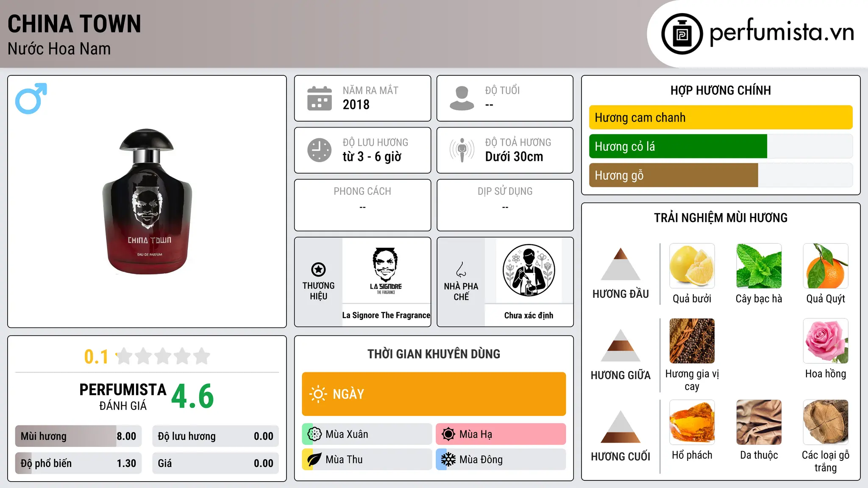Screen dimensions: 868x488
Task: Select the Hương gia vị cay note image
Action: coord(692,341)
